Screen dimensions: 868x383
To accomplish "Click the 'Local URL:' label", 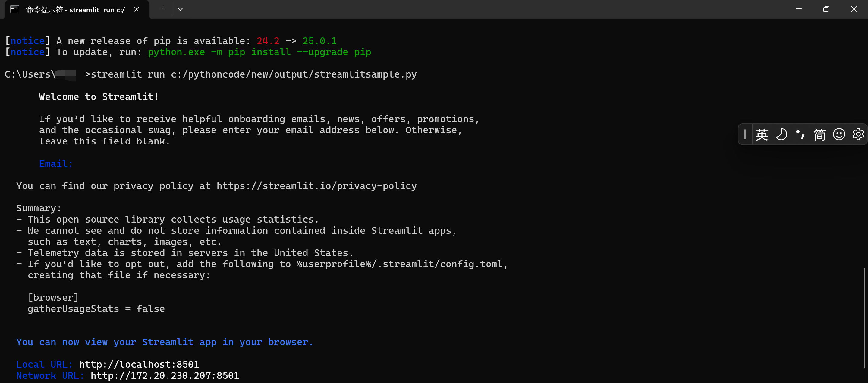I will [45, 365].
